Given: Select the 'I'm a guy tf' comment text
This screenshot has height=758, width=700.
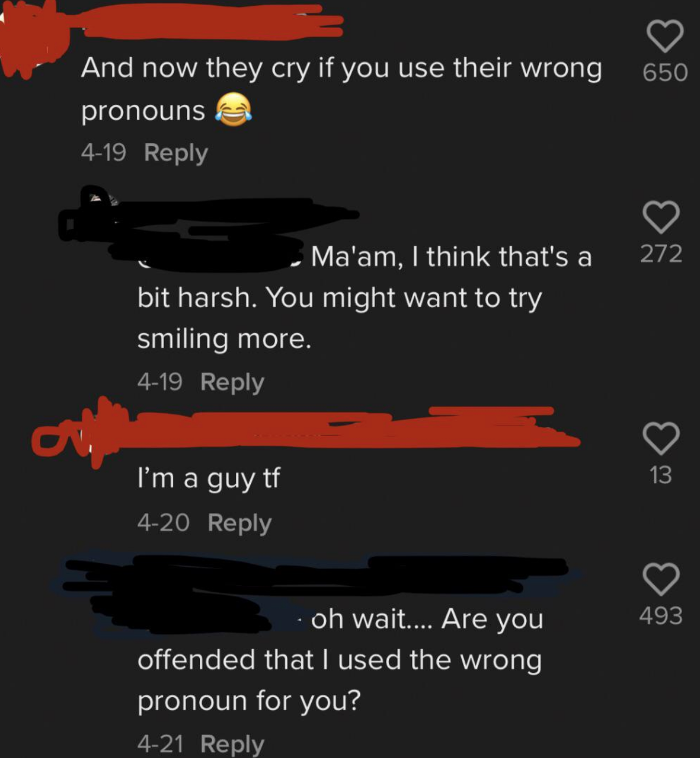Looking at the screenshot, I should coord(209,479).
